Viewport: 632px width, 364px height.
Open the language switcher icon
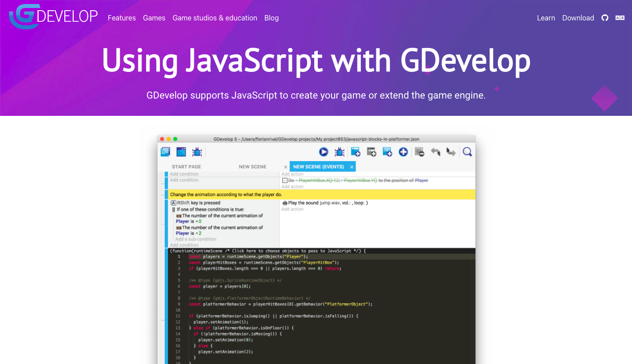tap(620, 18)
